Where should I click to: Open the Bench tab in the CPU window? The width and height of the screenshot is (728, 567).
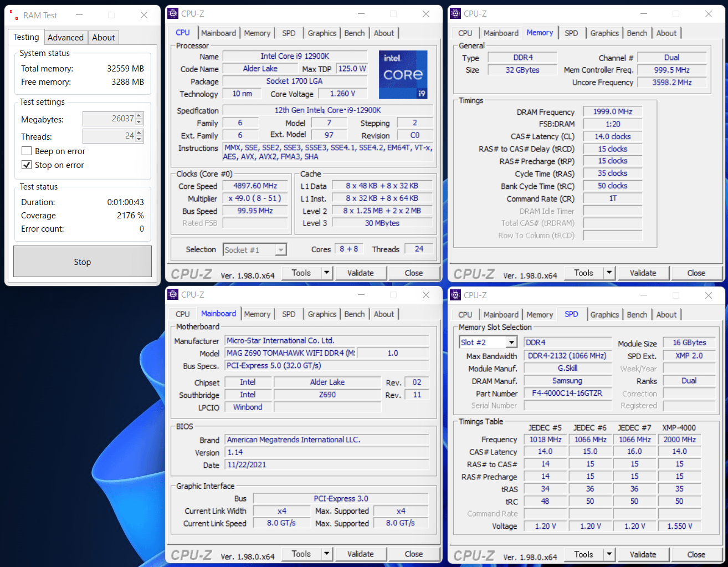click(355, 33)
